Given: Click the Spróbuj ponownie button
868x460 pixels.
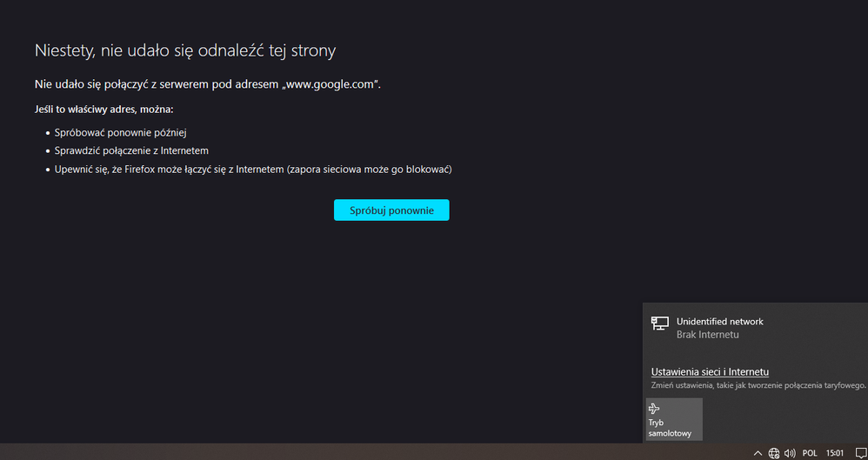Looking at the screenshot, I should (391, 210).
